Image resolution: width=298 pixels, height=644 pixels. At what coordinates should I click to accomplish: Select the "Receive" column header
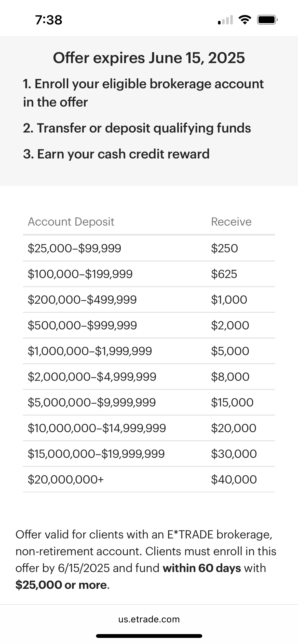[x=231, y=222]
